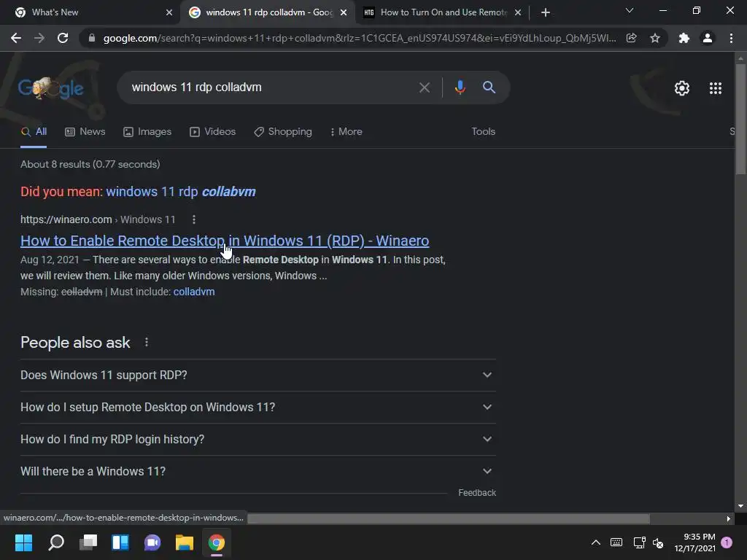Open Task View from the taskbar
This screenshot has height=560, width=747.
(x=88, y=542)
